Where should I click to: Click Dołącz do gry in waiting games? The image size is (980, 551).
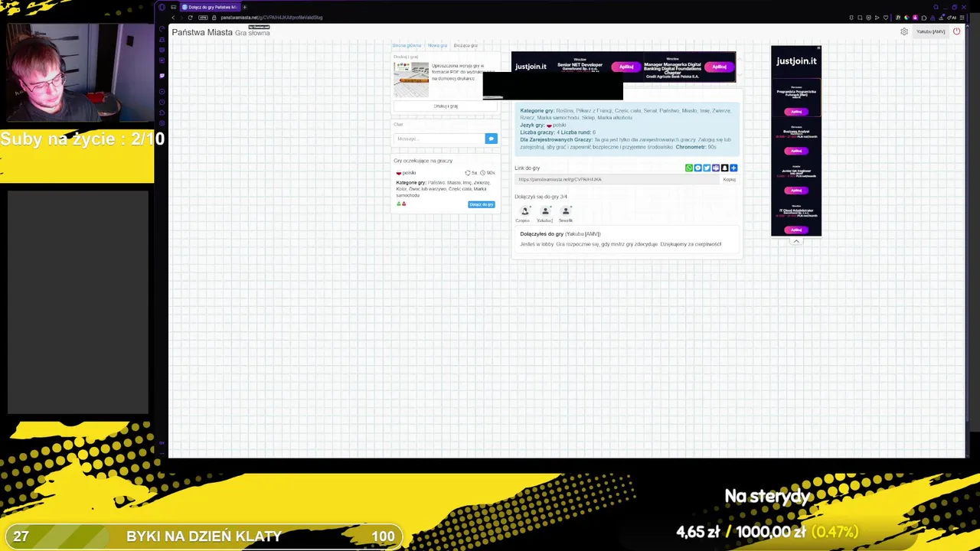coord(482,204)
